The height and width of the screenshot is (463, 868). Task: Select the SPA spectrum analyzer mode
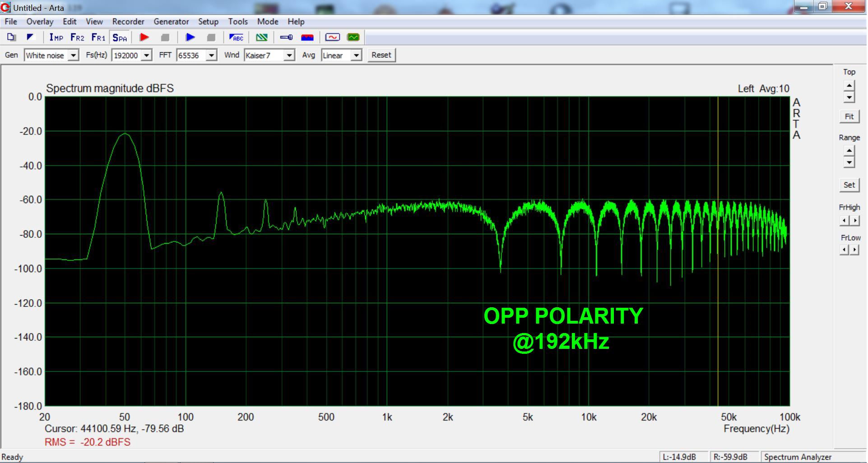coord(120,37)
